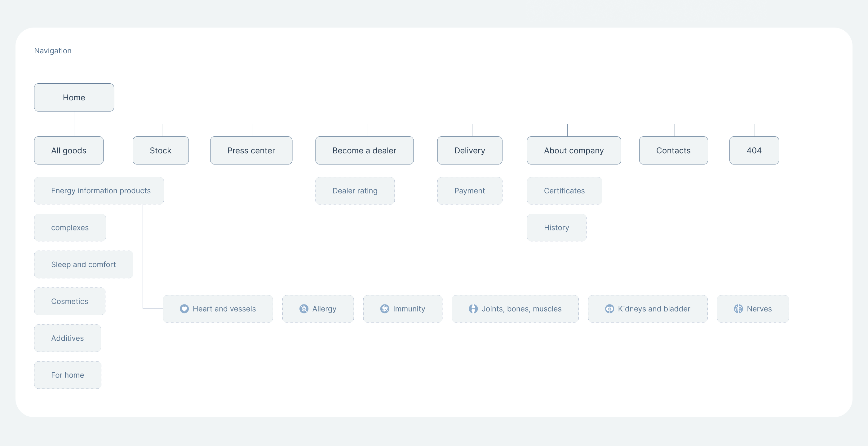The height and width of the screenshot is (446, 868).
Task: Select the Stock page box
Action: click(160, 151)
